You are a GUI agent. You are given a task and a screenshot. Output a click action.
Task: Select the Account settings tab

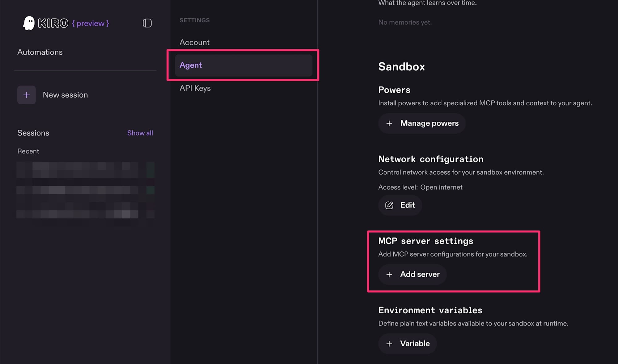[x=194, y=42]
